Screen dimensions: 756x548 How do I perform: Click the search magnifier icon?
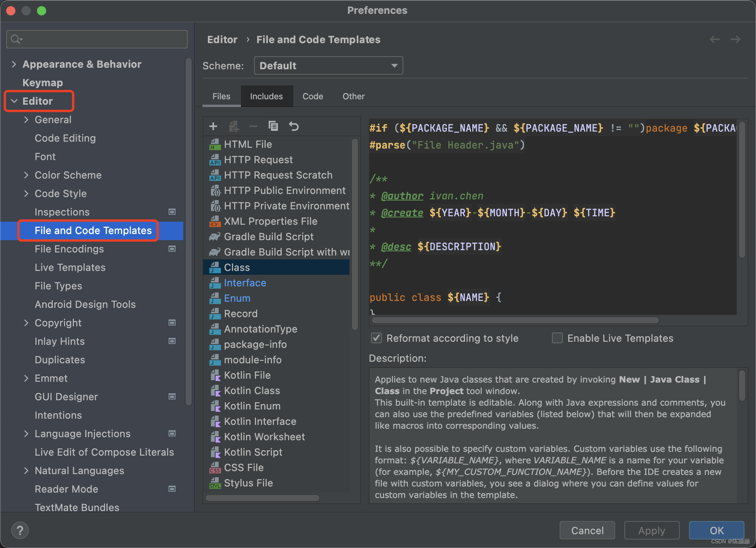pos(16,39)
